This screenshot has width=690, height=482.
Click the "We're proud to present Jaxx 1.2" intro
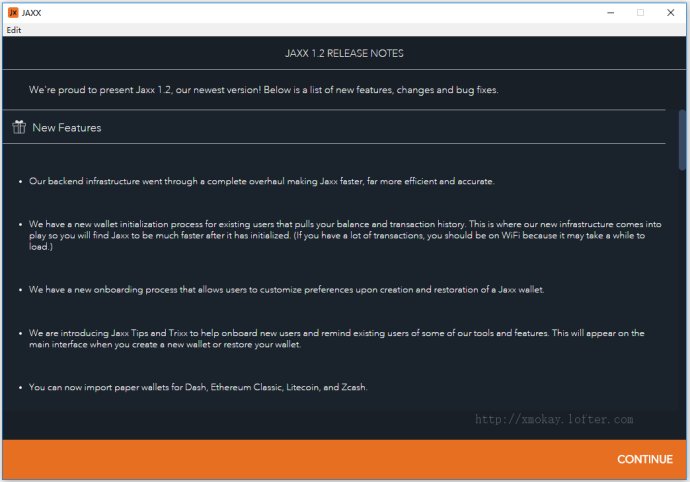(x=264, y=90)
